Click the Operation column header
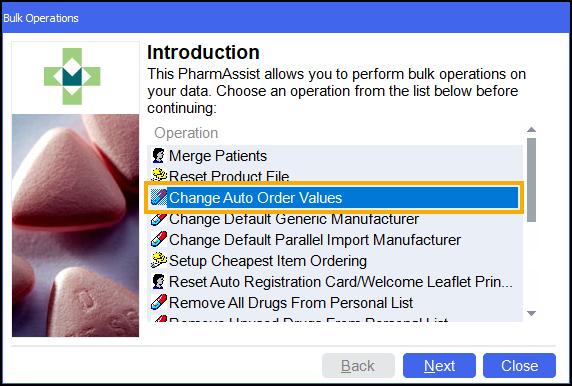 (x=186, y=133)
